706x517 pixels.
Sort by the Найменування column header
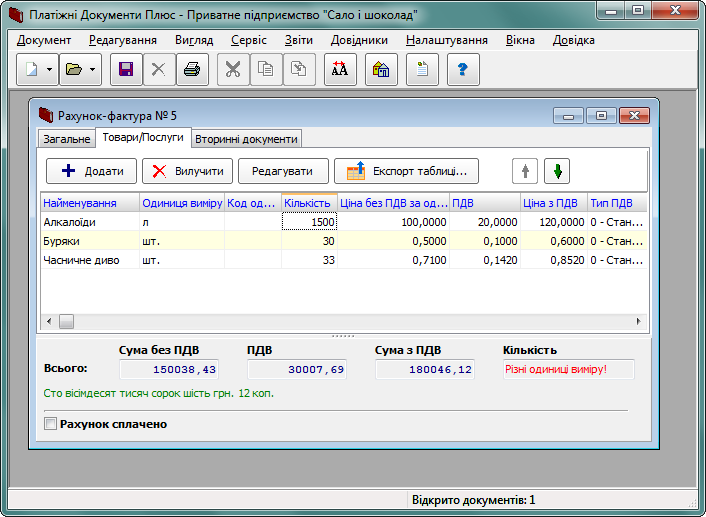[x=90, y=203]
